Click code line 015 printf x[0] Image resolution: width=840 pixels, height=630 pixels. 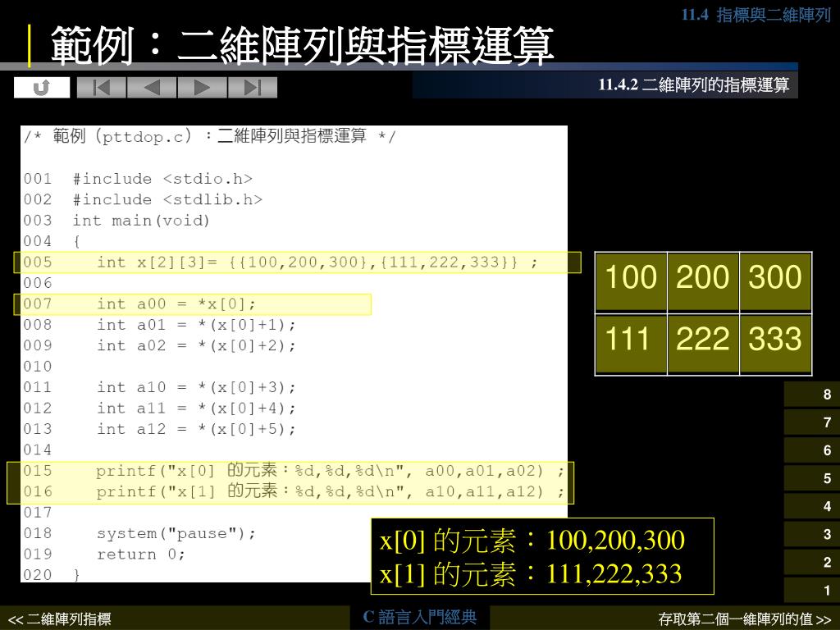[x=294, y=472]
